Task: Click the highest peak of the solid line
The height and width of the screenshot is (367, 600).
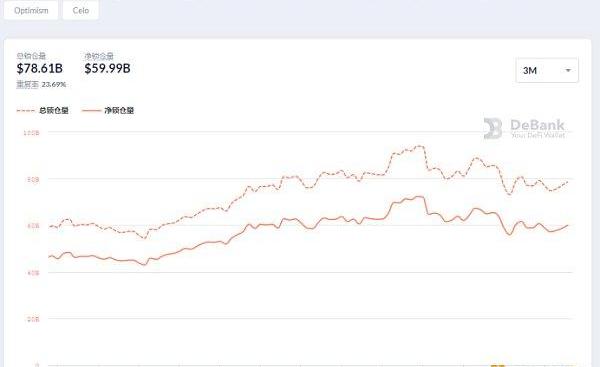Action: 420,196
